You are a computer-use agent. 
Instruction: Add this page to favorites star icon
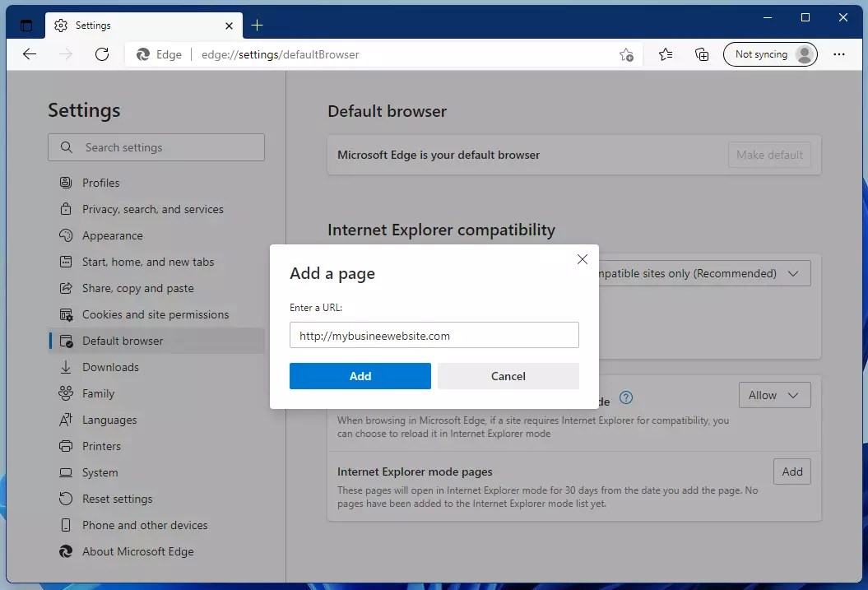(x=626, y=54)
